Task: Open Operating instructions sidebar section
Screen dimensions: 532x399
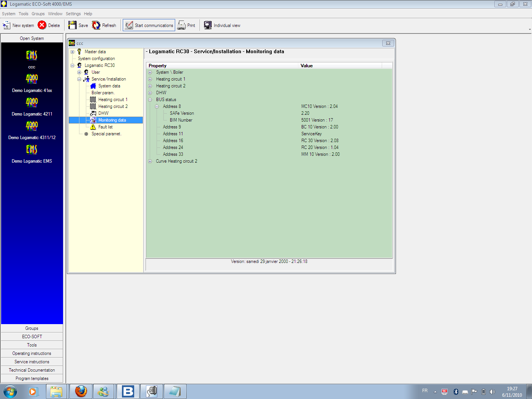Action: tap(32, 353)
